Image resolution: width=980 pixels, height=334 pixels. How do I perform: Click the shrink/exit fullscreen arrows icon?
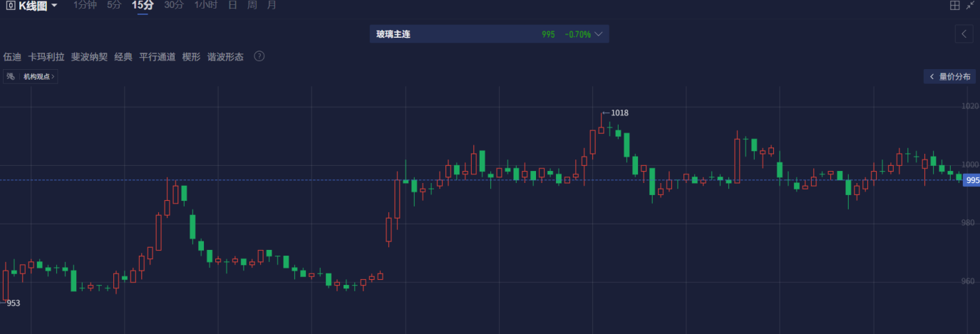[x=970, y=6]
